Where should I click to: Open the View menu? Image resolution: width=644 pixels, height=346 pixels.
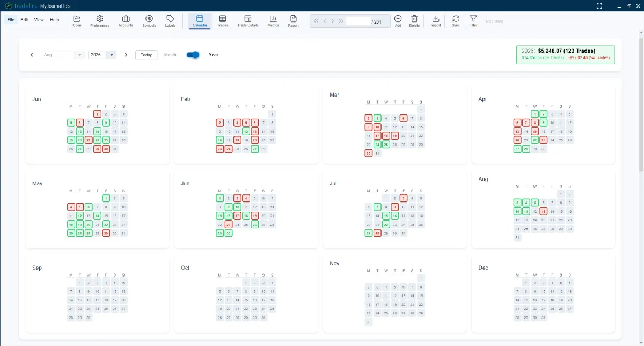[39, 20]
